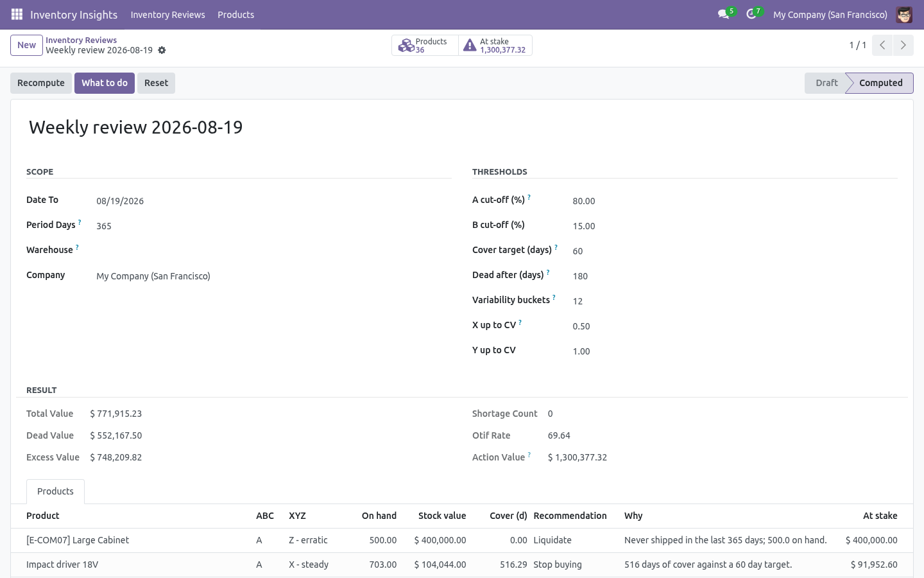
Task: Show help for Variability buckets
Action: point(554,297)
